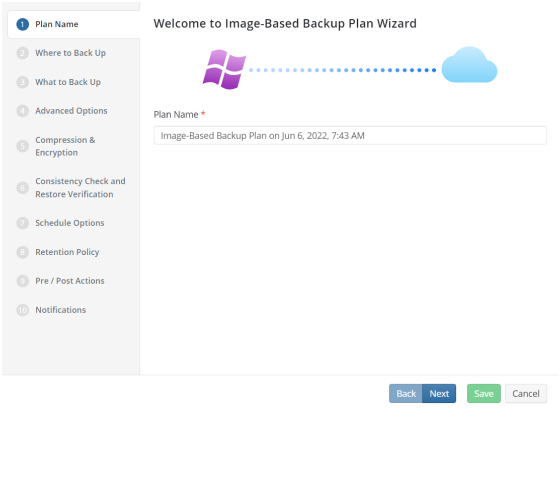Click the step 9 number circle
The height and width of the screenshot is (480, 560).
tap(22, 281)
